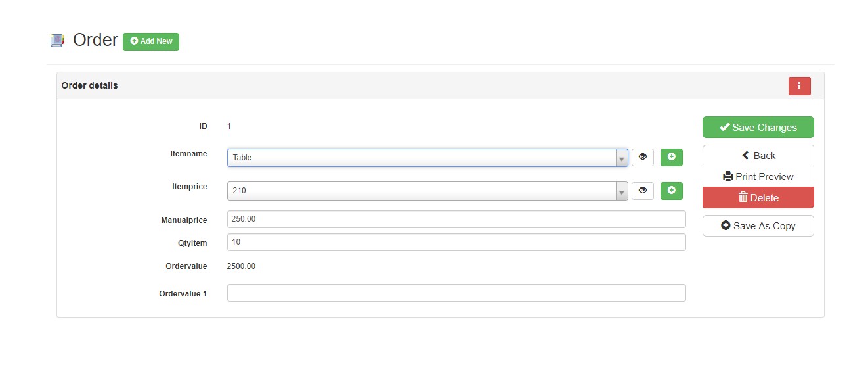
Task: Go Back to the orders list
Action: point(758,156)
